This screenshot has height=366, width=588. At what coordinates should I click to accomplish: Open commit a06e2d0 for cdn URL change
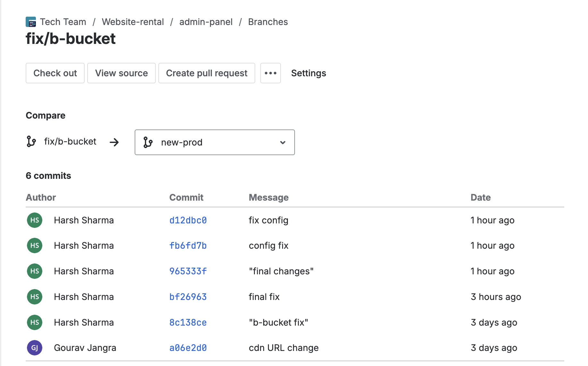tap(188, 348)
